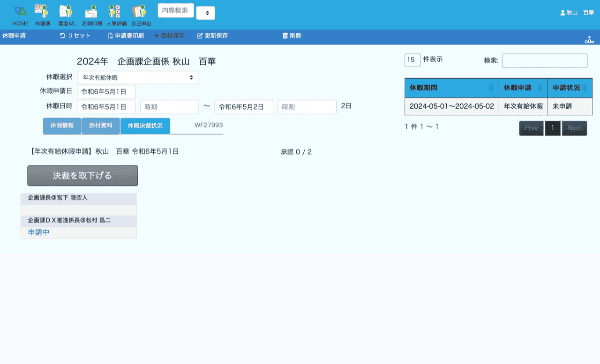Sort table by 休暇期間 column
Viewport: 600px width, 364px height.
pyautogui.click(x=451, y=88)
